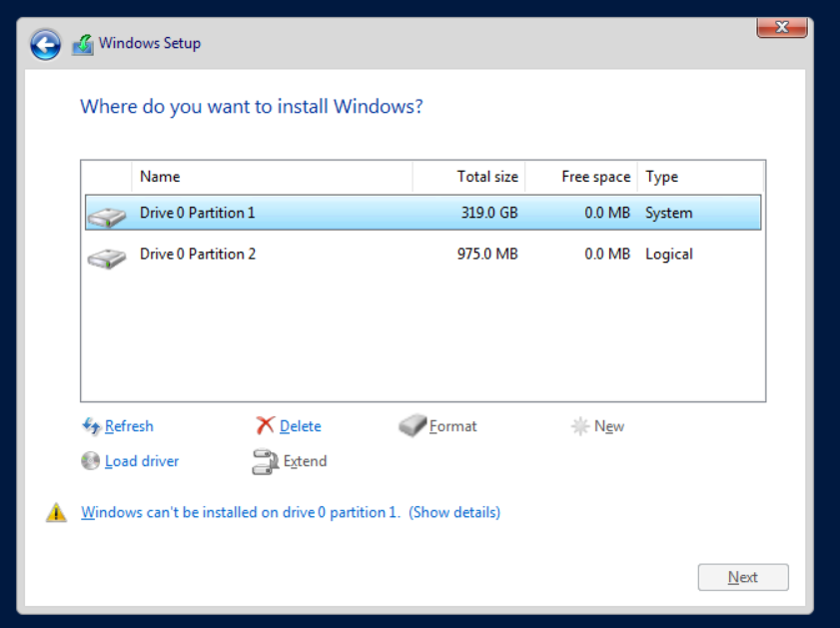Open Show details for the warning

pyautogui.click(x=454, y=511)
